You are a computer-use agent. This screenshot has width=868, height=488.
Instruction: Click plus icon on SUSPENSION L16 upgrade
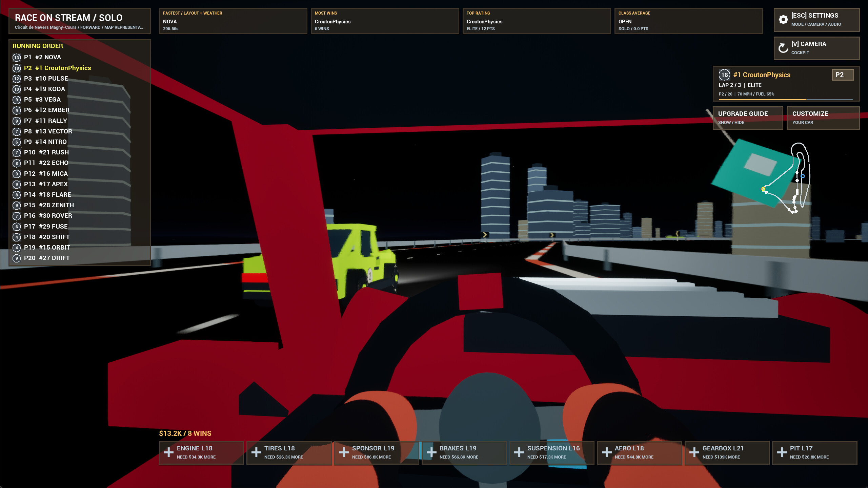[519, 452]
